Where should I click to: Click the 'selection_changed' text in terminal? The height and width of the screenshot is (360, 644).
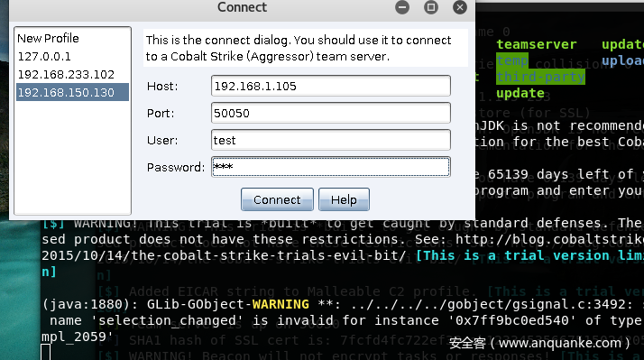[166, 320]
